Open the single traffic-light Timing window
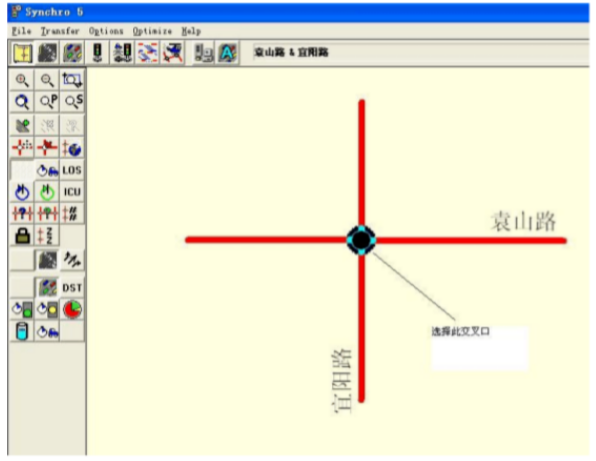Viewport: 596px width, 461px height. click(97, 53)
